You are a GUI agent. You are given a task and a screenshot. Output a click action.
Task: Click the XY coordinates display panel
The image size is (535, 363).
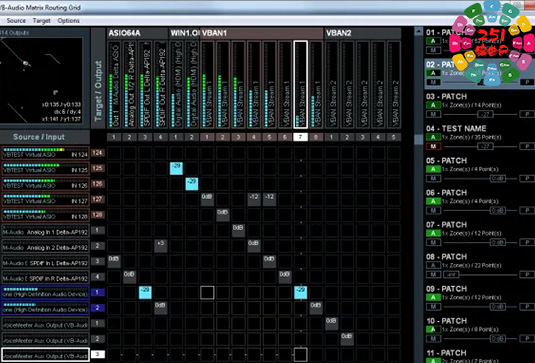pos(41,80)
